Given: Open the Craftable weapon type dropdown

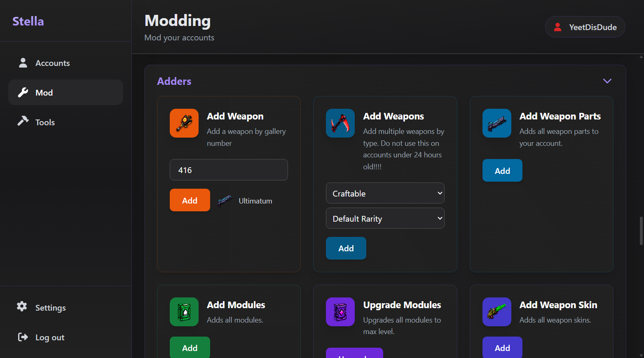Looking at the screenshot, I should click(x=385, y=193).
